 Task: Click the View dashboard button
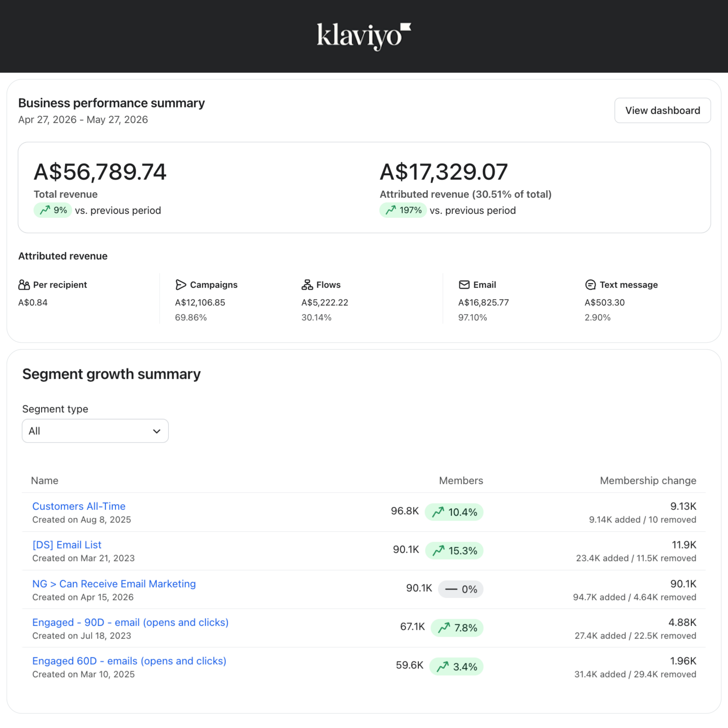coord(662,110)
